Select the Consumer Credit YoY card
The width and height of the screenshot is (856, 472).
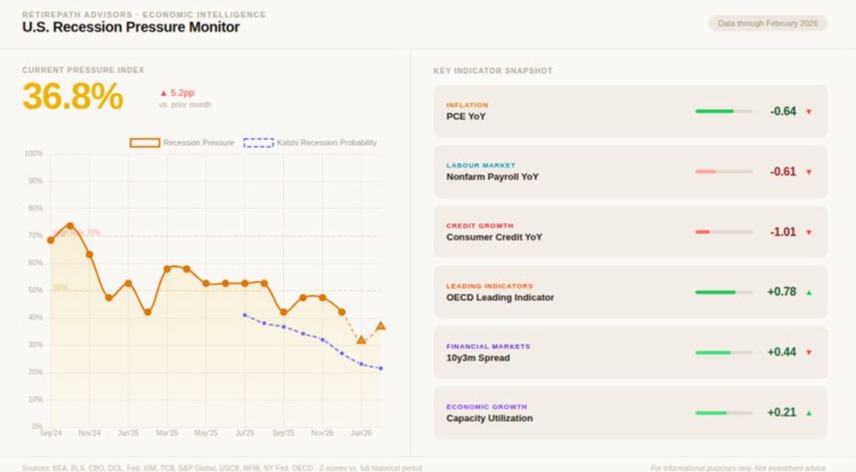(630, 231)
